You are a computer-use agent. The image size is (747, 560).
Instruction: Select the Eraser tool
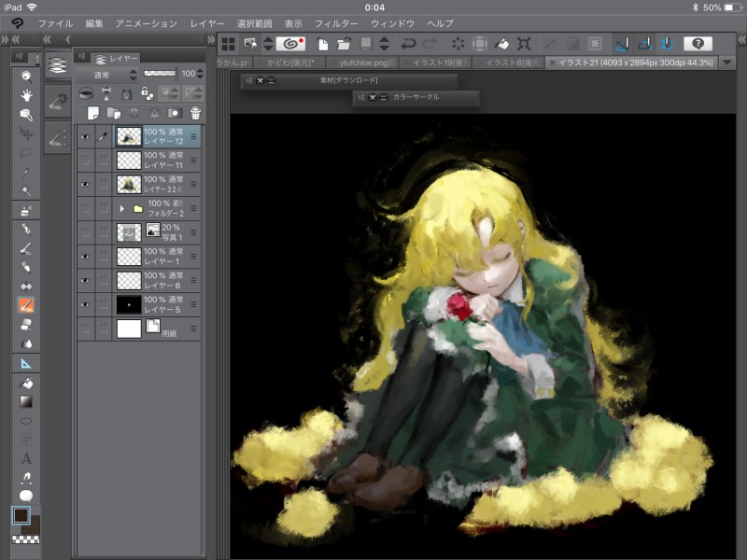click(26, 324)
